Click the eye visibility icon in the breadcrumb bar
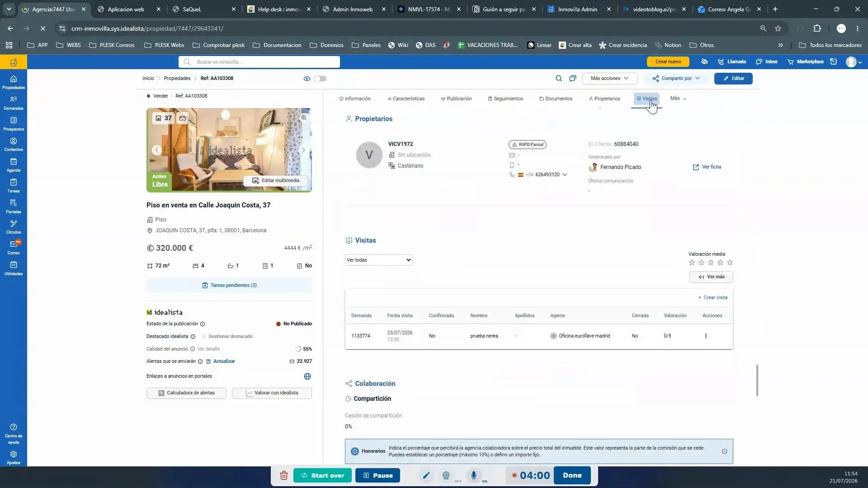The width and height of the screenshot is (868, 488). tap(307, 79)
